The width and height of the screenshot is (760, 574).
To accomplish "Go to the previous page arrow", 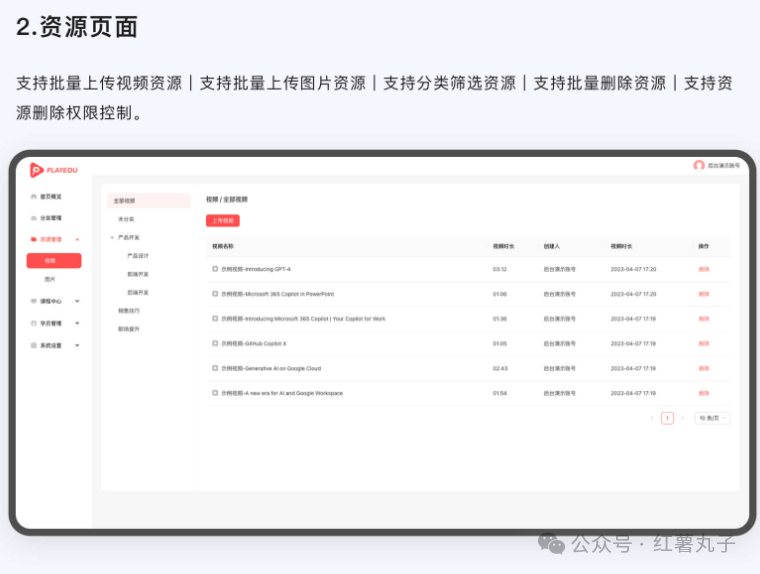I will pos(652,418).
